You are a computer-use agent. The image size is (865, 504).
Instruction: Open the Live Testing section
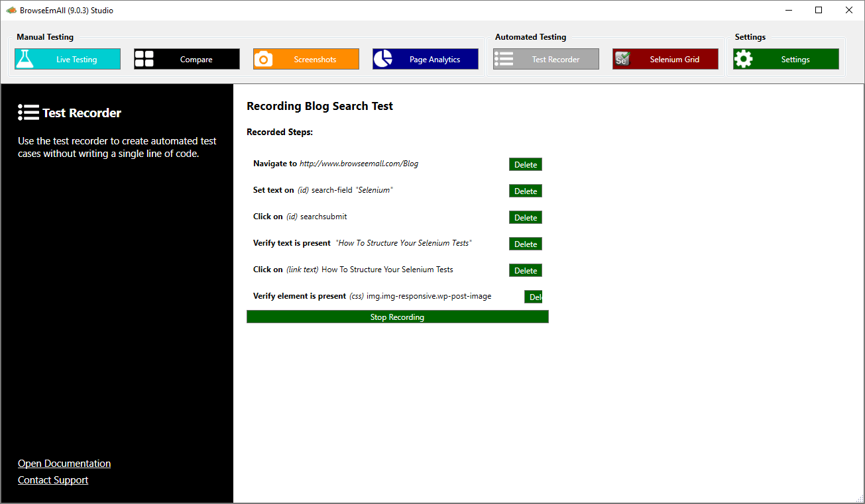point(76,59)
